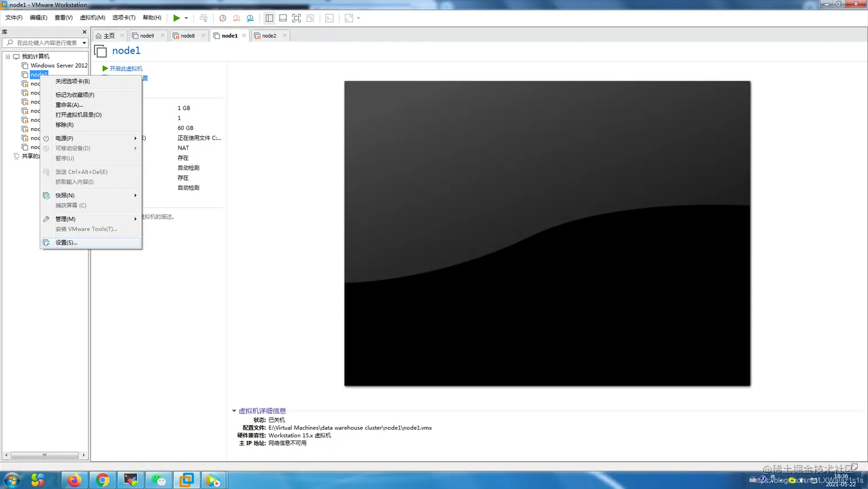Click the full screen mode toolbar icon
The width and height of the screenshot is (868, 489).
point(296,18)
